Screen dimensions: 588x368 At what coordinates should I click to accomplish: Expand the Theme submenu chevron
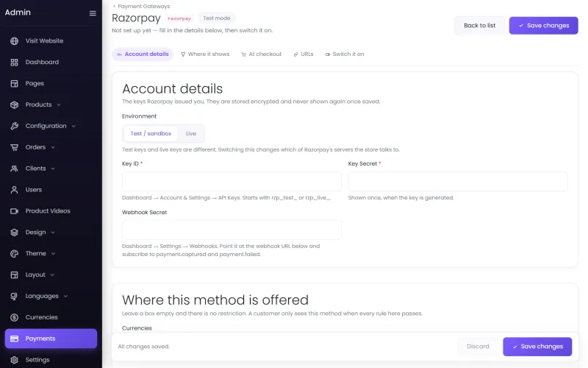pyautogui.click(x=53, y=254)
